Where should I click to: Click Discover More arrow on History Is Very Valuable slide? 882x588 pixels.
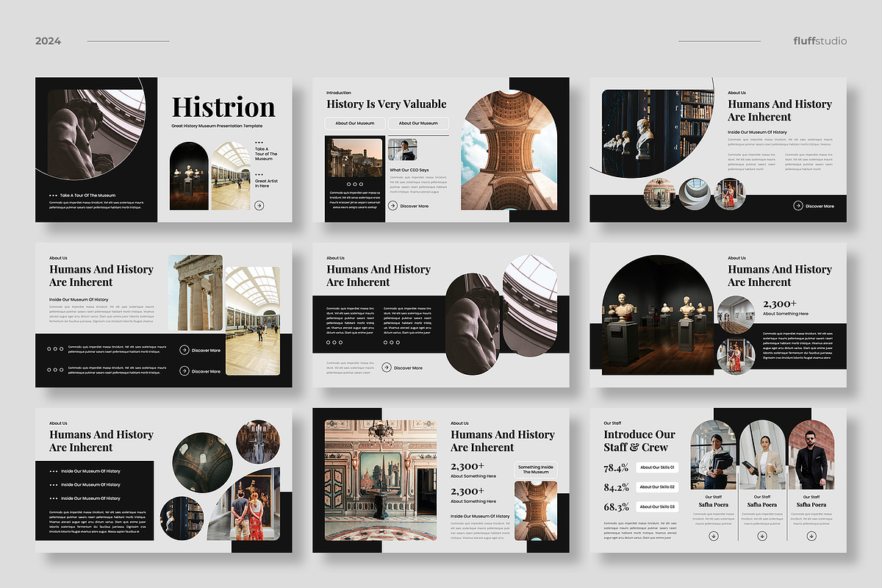[393, 206]
